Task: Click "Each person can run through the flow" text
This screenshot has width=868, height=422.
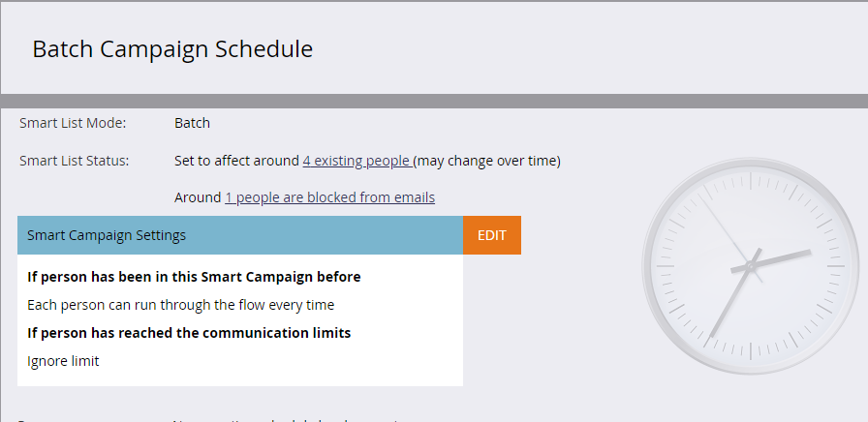Action: (180, 305)
